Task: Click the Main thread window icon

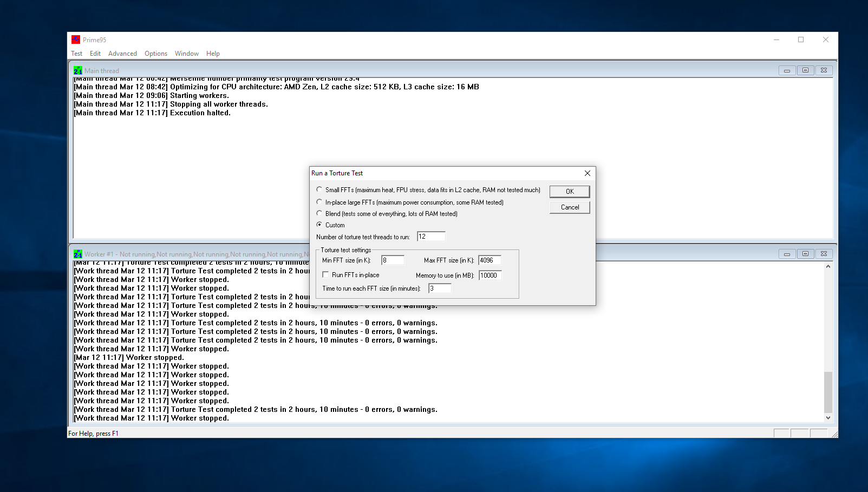Action: 78,70
